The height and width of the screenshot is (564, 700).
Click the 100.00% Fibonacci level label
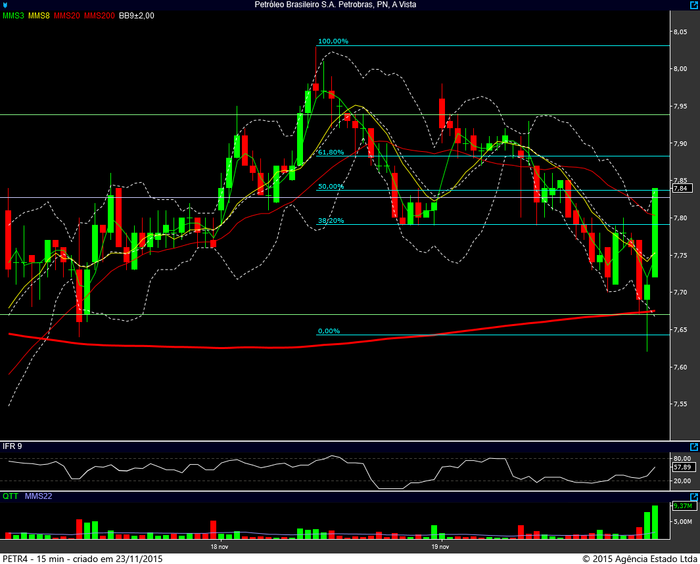tap(332, 41)
